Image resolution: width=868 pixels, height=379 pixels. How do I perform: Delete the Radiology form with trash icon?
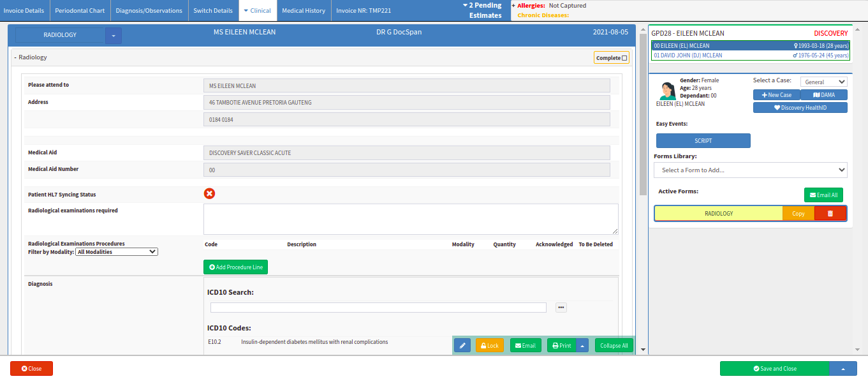tap(830, 214)
